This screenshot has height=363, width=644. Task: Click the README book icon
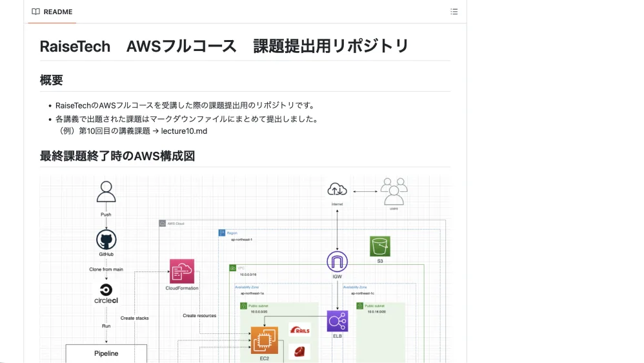[35, 12]
